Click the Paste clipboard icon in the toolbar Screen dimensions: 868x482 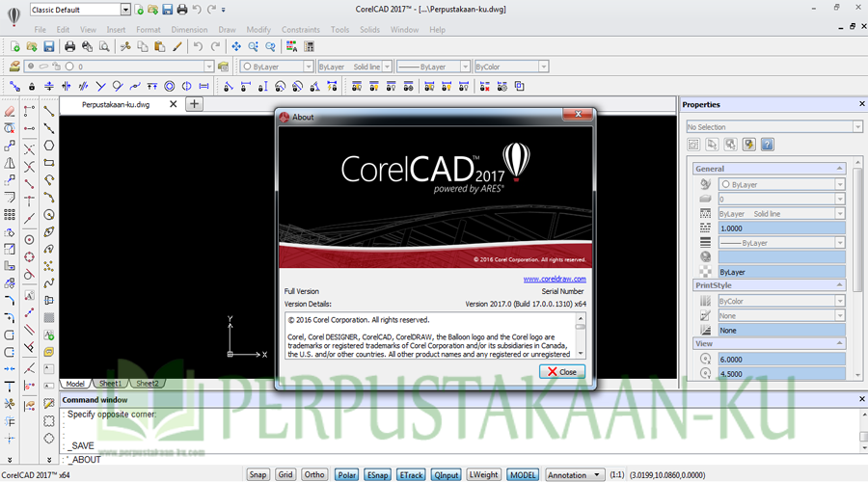tap(160, 47)
